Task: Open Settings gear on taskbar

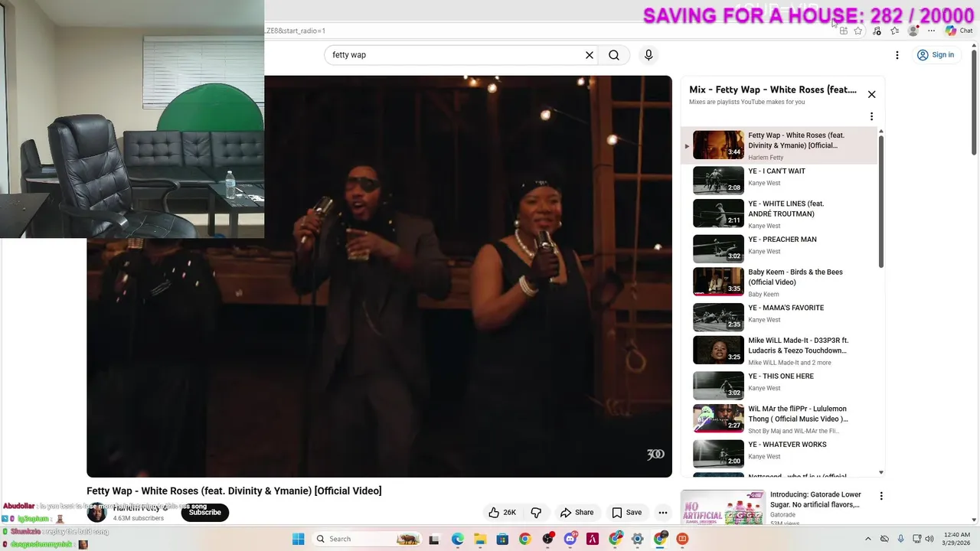Action: click(x=637, y=539)
